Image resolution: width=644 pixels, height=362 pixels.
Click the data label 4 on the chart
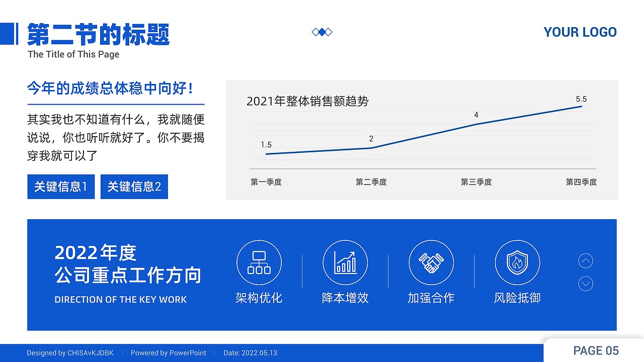[476, 115]
